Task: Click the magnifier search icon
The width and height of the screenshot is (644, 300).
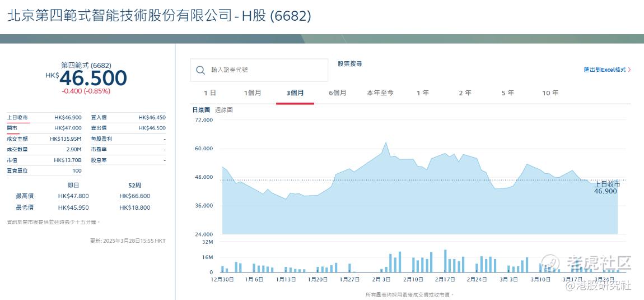Action: pos(200,70)
